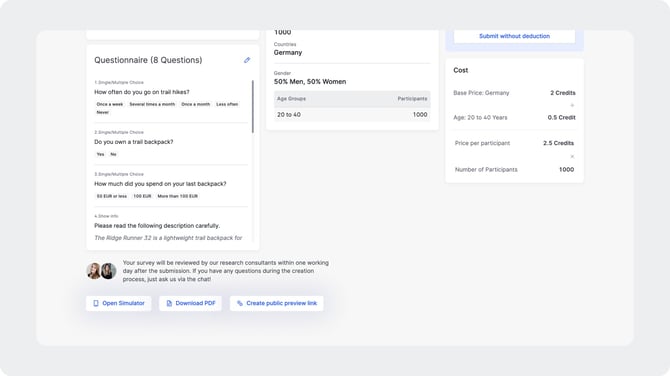Viewport: 670px width, 376px height.
Task: Click the chain link icon on preview link
Action: (240, 303)
